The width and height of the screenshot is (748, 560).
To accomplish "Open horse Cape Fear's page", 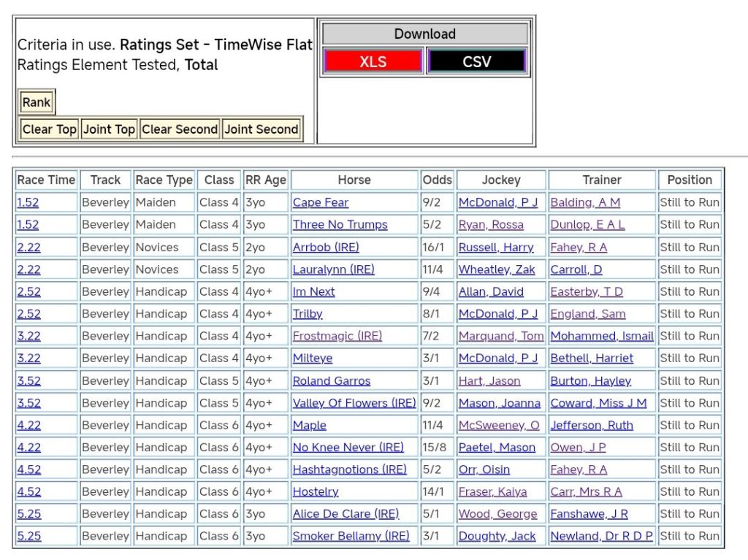I will click(x=320, y=202).
